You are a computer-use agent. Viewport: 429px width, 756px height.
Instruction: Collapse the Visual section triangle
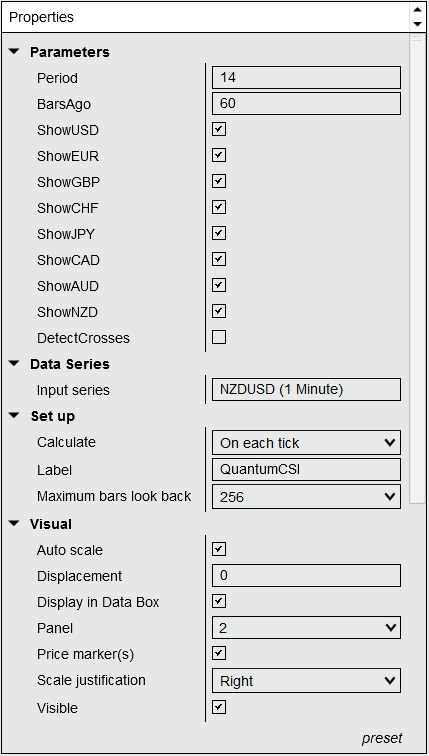(x=14, y=524)
